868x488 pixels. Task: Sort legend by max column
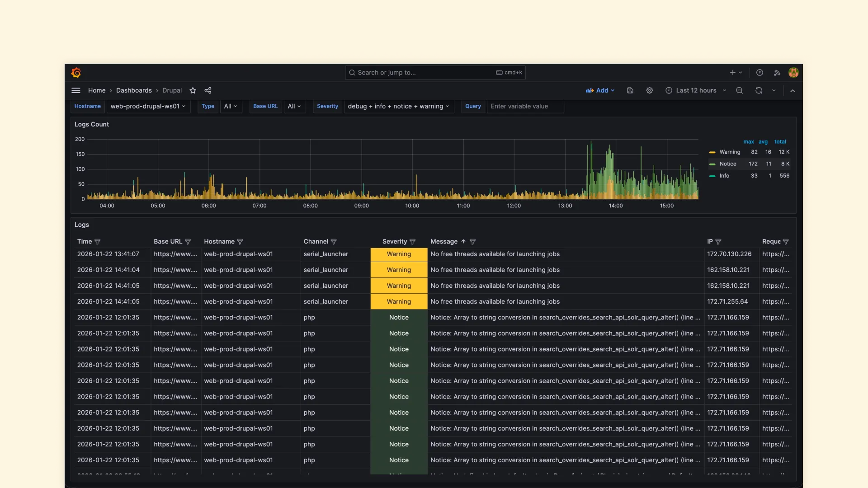(749, 142)
